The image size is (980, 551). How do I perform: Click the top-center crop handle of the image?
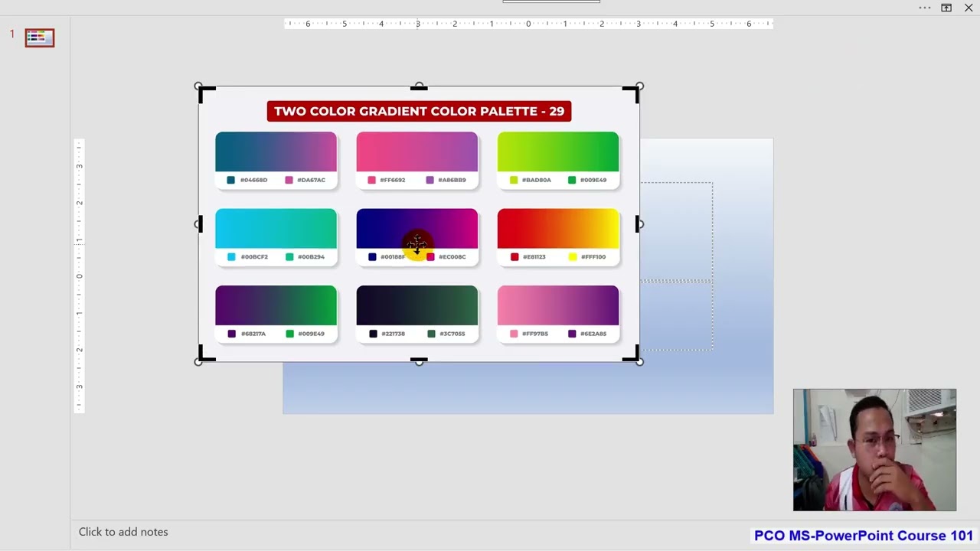(x=419, y=88)
